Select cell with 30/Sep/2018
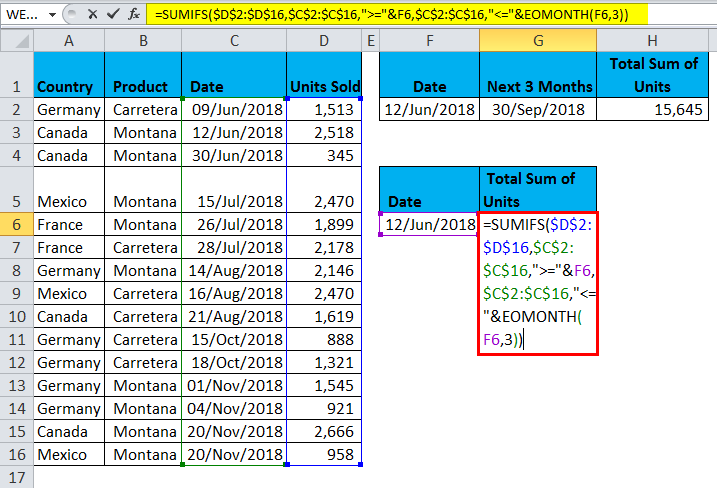This screenshot has width=717, height=488. (538, 109)
